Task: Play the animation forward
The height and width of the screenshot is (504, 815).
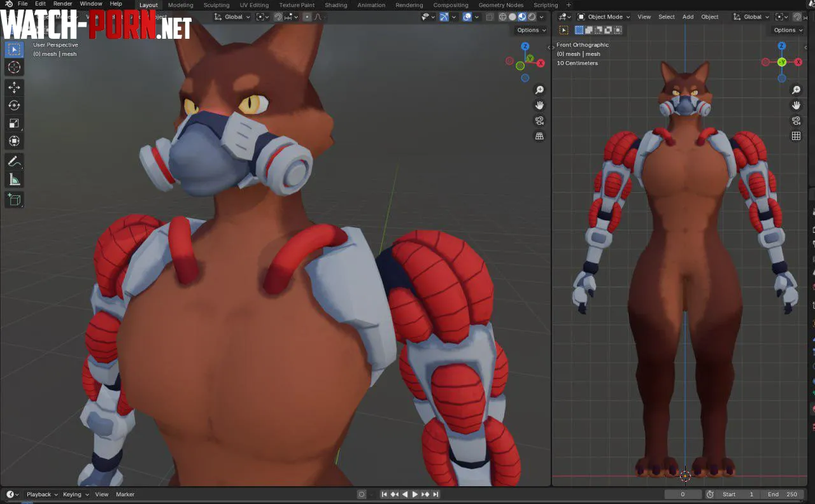Action: [x=415, y=494]
